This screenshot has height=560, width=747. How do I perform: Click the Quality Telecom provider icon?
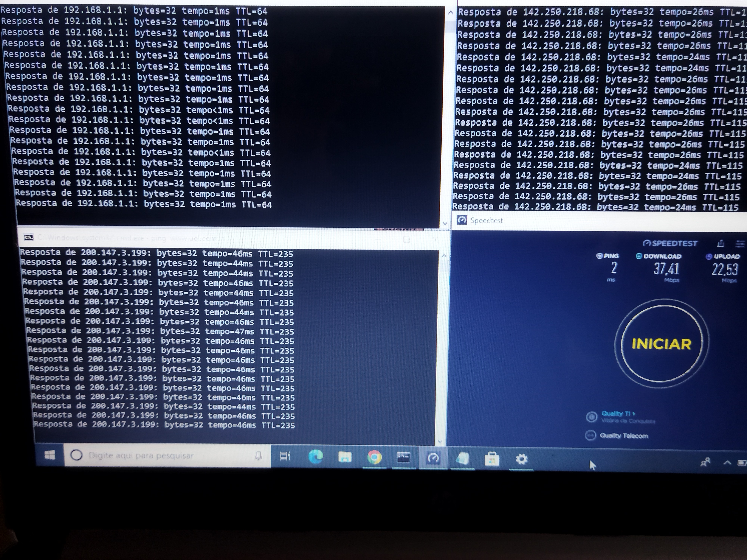click(590, 435)
